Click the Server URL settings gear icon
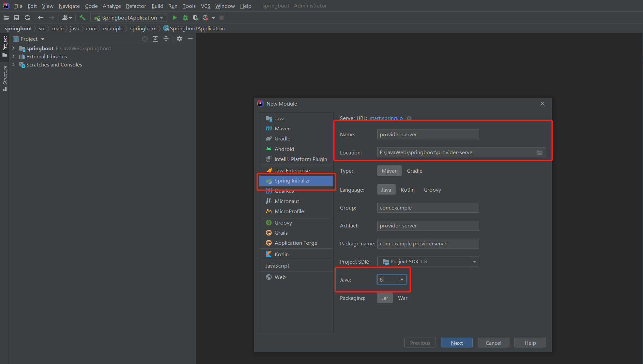Viewport: 643px width, 364px height. [409, 118]
